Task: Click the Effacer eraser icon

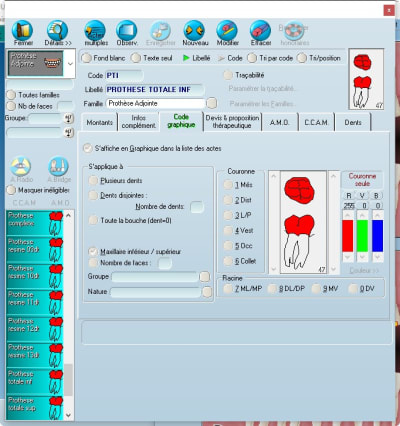Action: pyautogui.click(x=260, y=31)
